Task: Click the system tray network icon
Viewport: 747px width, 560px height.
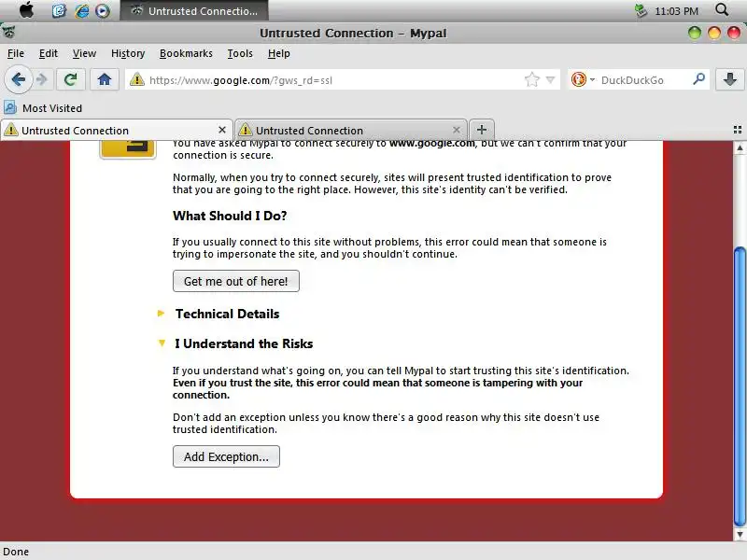Action: click(x=641, y=10)
